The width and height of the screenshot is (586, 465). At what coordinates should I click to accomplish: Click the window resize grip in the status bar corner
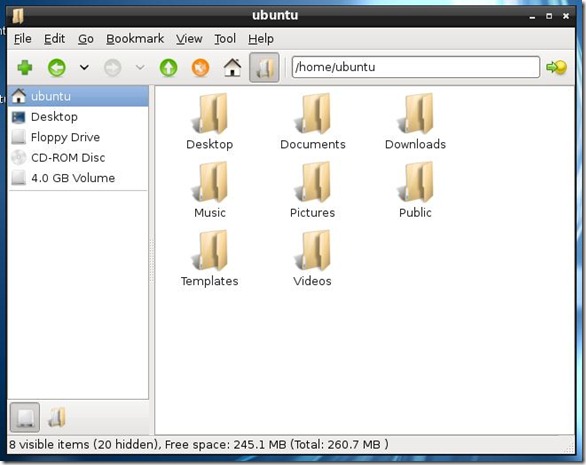click(570, 447)
